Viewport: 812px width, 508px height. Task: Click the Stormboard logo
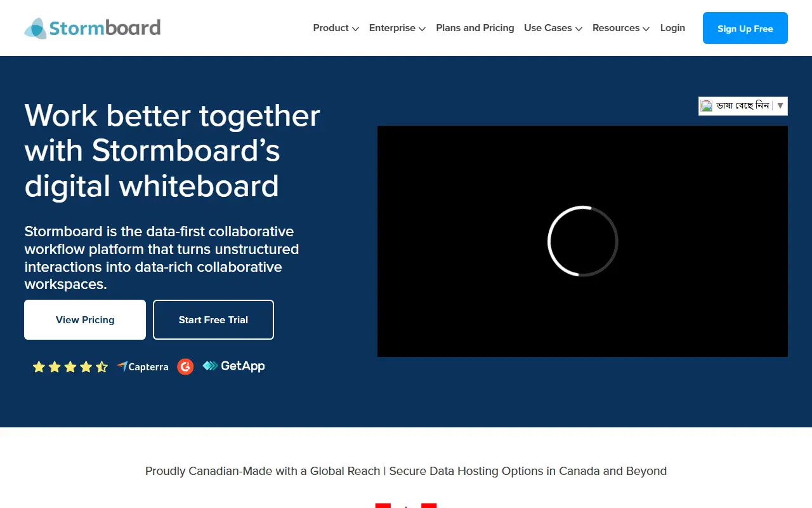point(93,28)
